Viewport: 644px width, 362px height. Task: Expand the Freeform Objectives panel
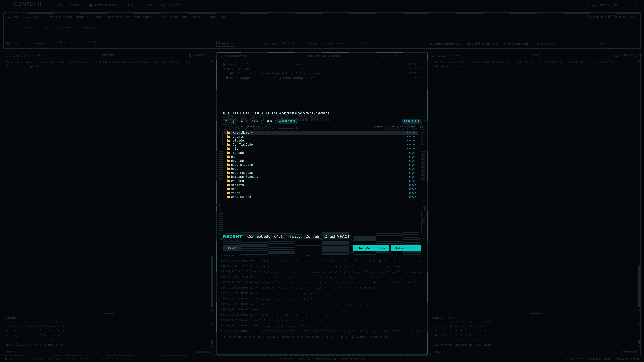pyautogui.click(x=422, y=56)
